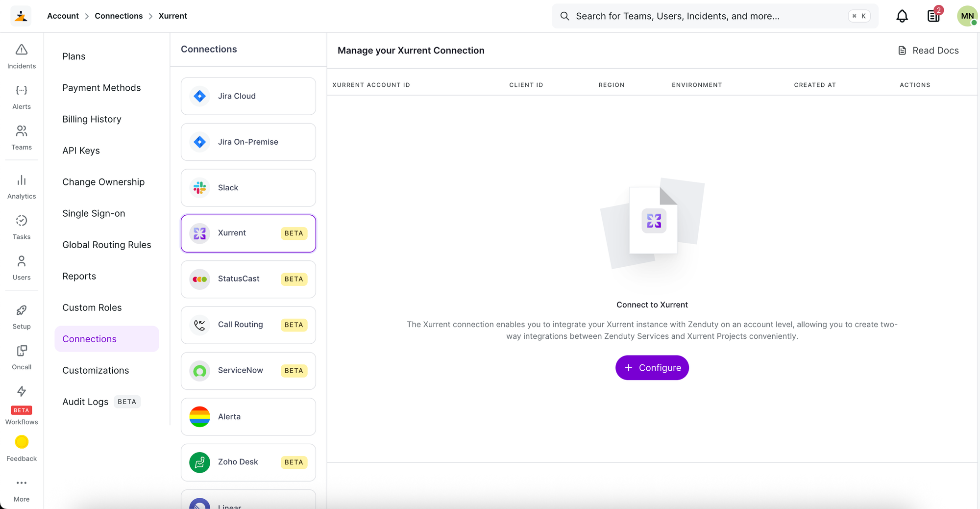The width and height of the screenshot is (980, 509).
Task: Open notifications bell icon
Action: coord(902,16)
